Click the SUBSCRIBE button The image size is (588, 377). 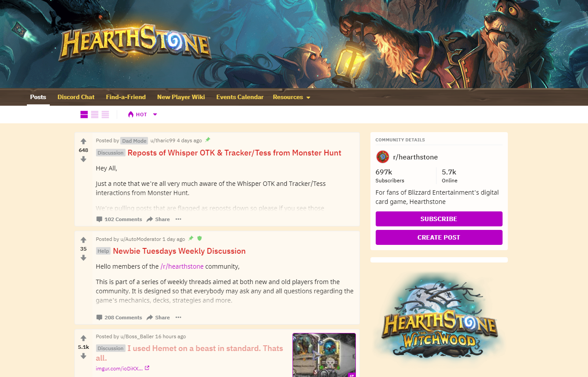(x=439, y=219)
